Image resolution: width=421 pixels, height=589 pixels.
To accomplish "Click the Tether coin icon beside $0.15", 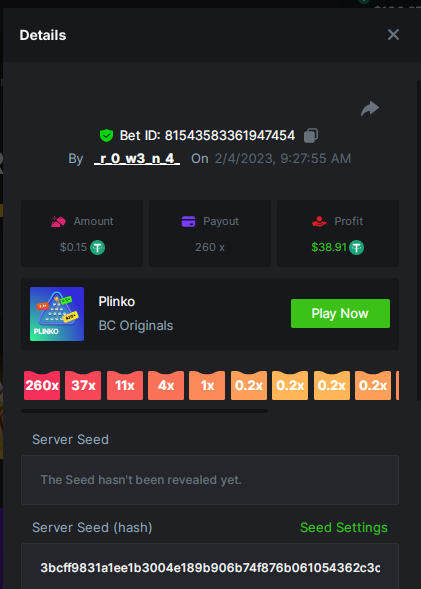I will [x=98, y=248].
